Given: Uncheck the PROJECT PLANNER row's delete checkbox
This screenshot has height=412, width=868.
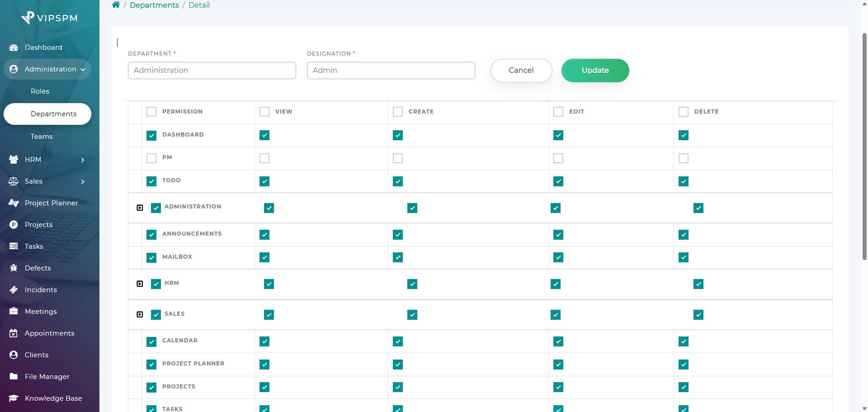Looking at the screenshot, I should pyautogui.click(x=684, y=365).
